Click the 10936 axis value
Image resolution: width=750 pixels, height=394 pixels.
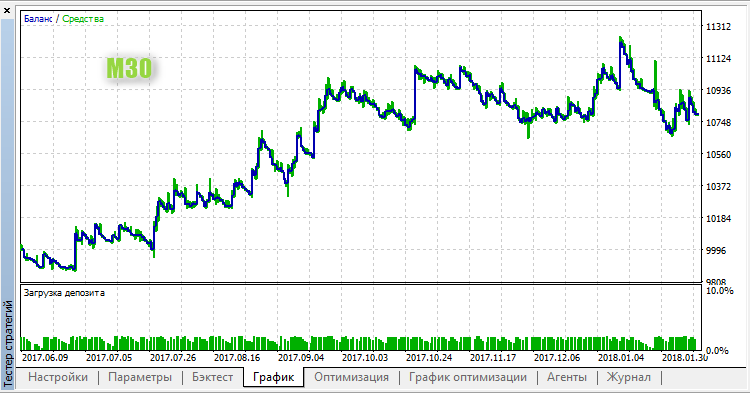coord(719,90)
